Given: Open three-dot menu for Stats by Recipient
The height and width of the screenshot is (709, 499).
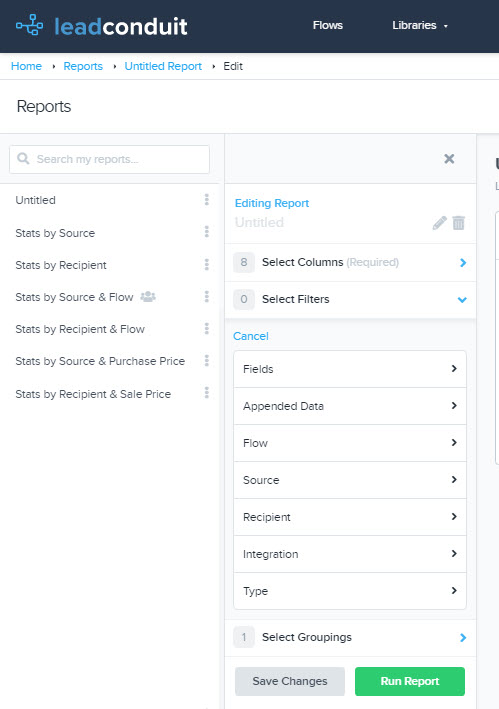Looking at the screenshot, I should click(x=207, y=265).
